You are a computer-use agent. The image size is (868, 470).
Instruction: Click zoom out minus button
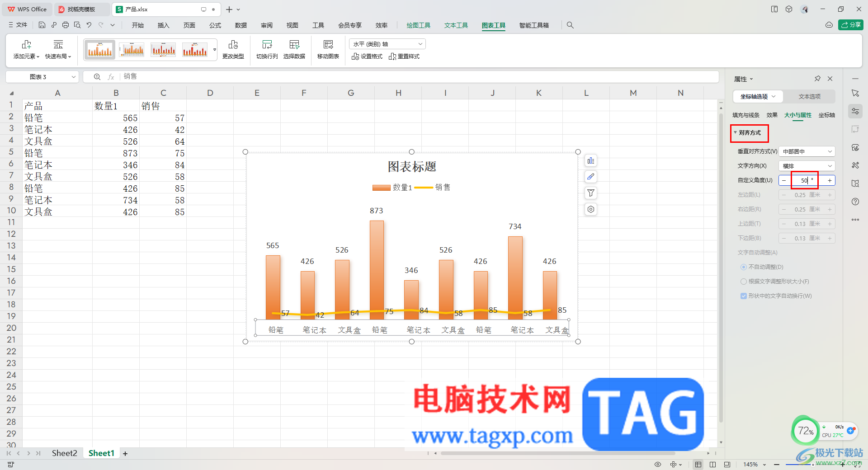click(777, 465)
